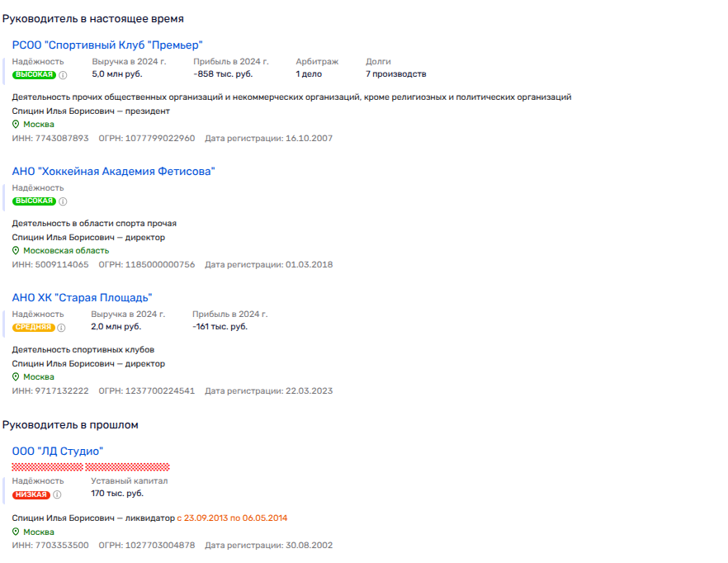
Task: Click location pin icon for Премьер's Москва
Action: (x=16, y=125)
